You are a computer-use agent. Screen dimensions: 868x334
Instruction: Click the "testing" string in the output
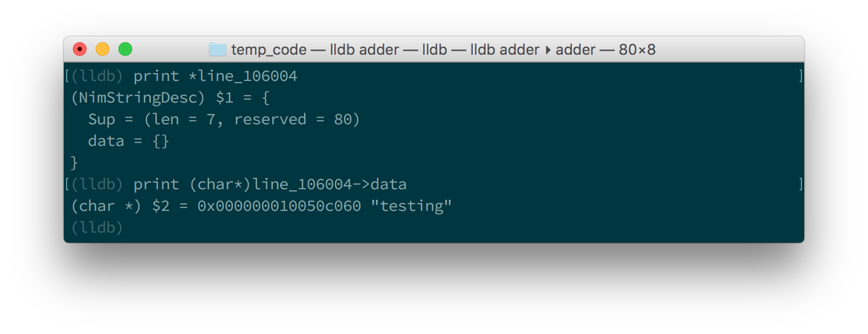click(411, 206)
